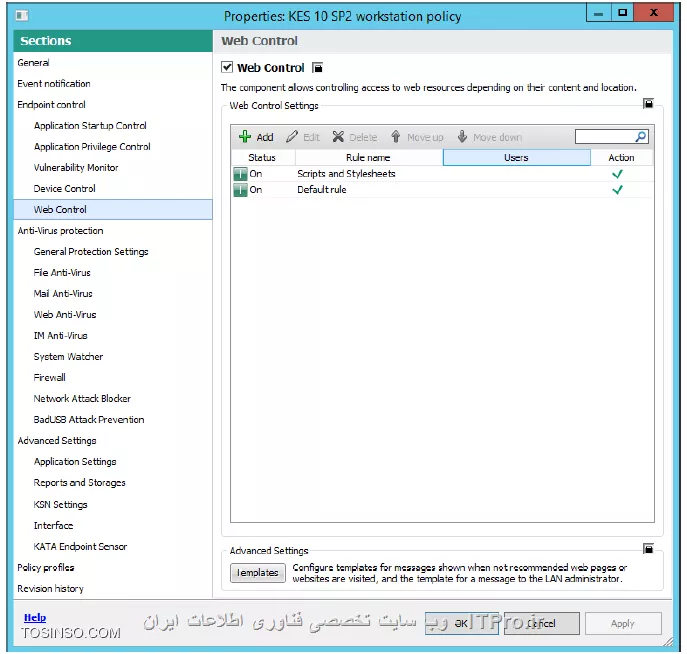Viewport: 687px width, 654px height.
Task: Select the Endpoint control section
Action: tap(51, 105)
